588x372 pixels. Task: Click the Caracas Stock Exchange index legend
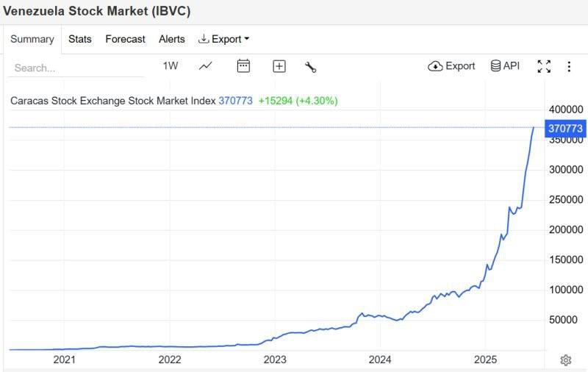(112, 101)
